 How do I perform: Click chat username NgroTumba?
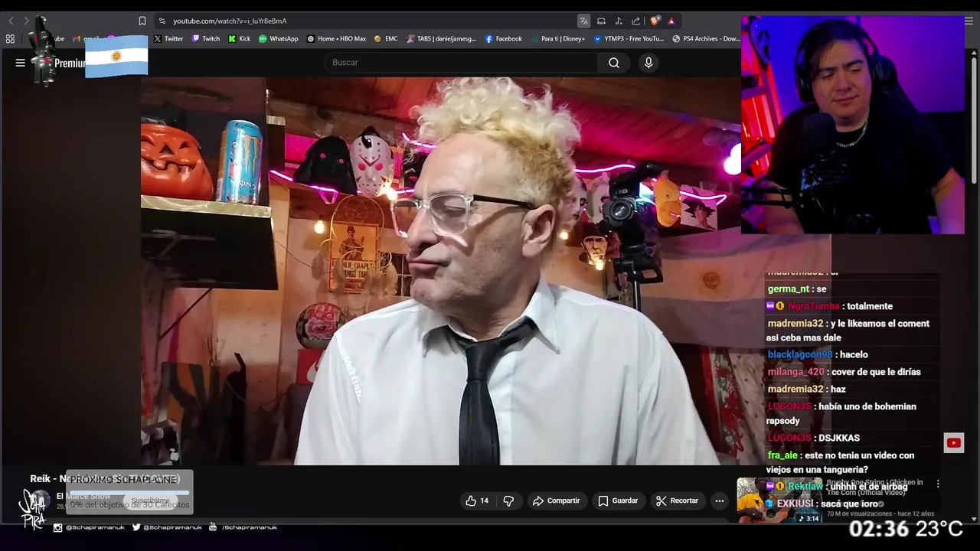coord(814,306)
